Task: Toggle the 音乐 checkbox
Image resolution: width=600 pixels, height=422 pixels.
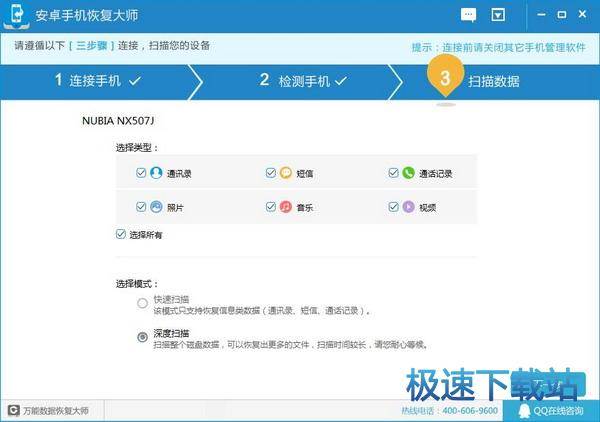Action: [271, 207]
